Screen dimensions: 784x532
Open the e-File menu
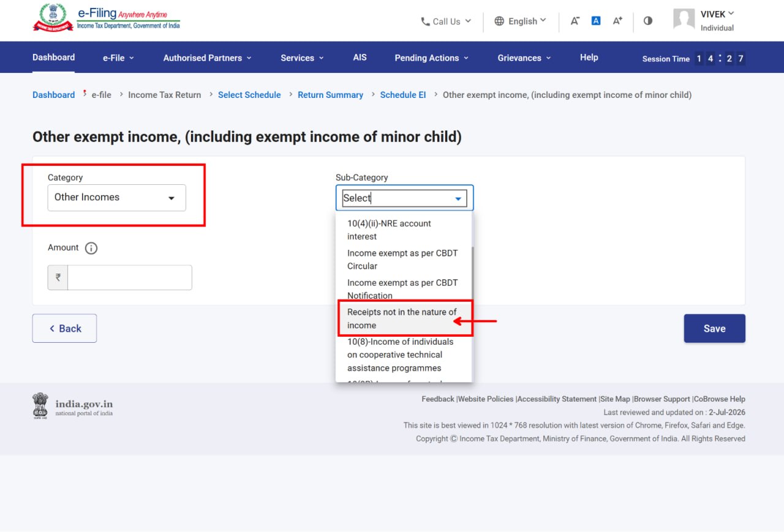point(118,58)
